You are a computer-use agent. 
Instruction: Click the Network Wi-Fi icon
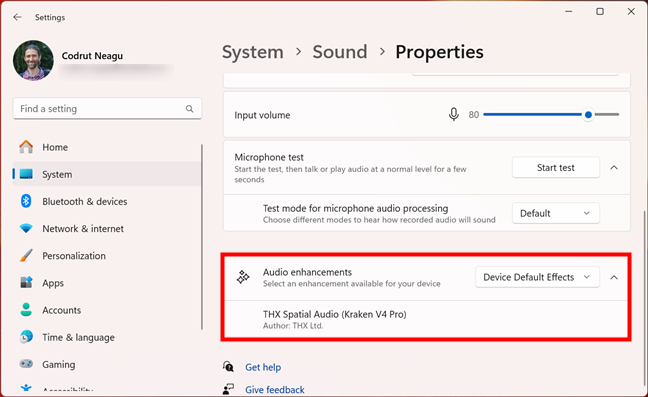[26, 228]
